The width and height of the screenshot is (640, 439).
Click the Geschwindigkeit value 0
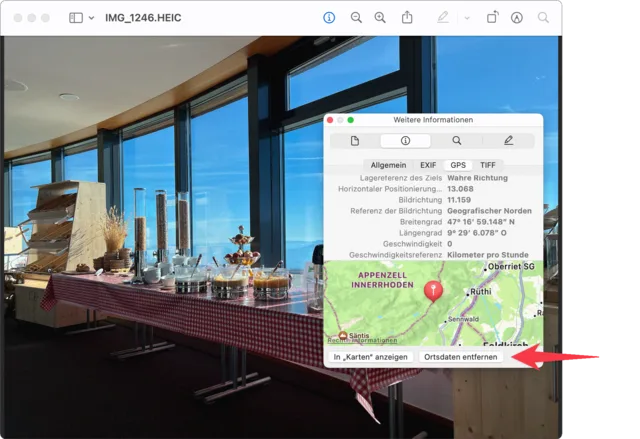449,244
